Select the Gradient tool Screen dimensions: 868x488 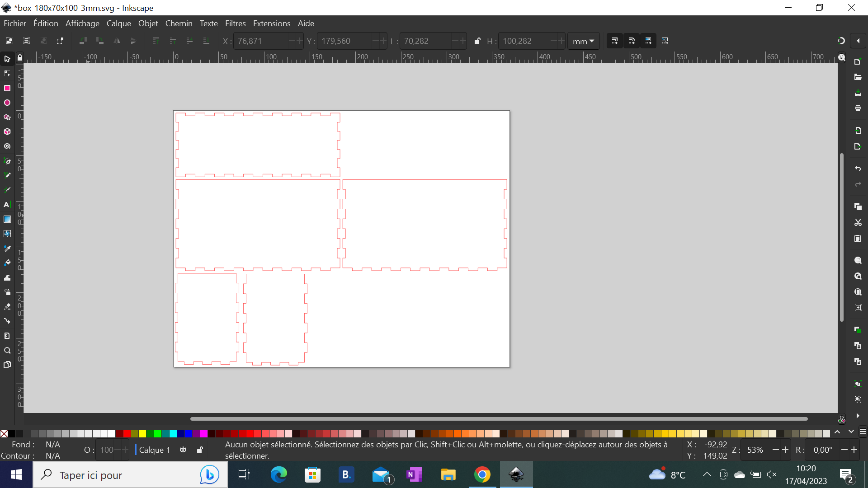pos(7,219)
